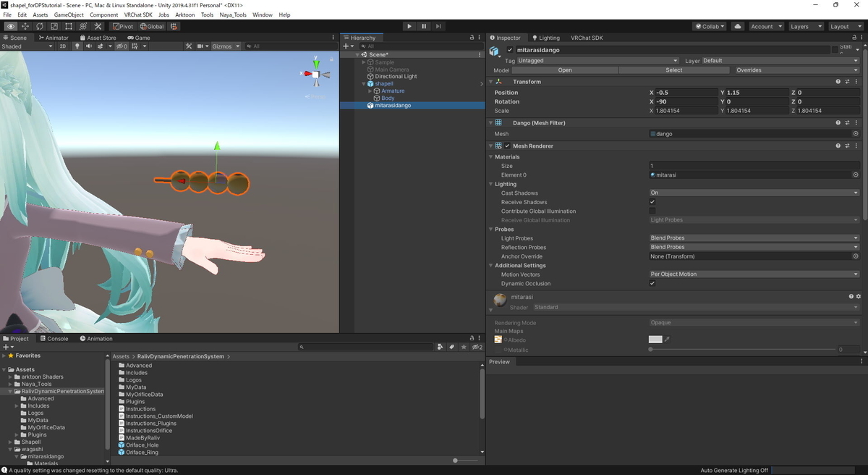The image size is (868, 475).
Task: Toggle scene lighting in the Scene view toolbar
Action: (x=77, y=46)
